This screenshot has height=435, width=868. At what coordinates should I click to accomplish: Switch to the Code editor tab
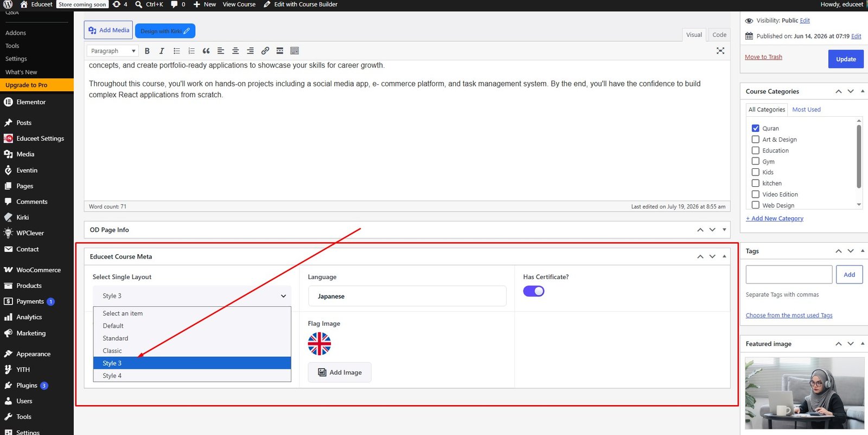[719, 35]
